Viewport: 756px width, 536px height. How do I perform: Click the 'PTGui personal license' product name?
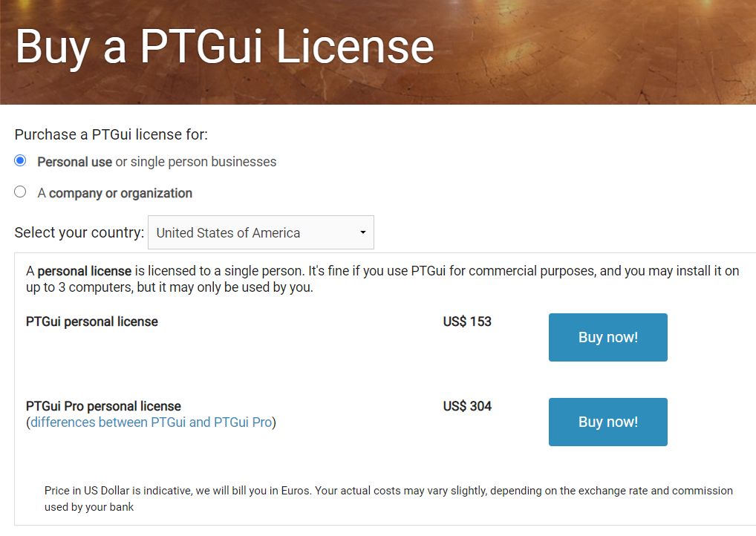[x=92, y=321]
